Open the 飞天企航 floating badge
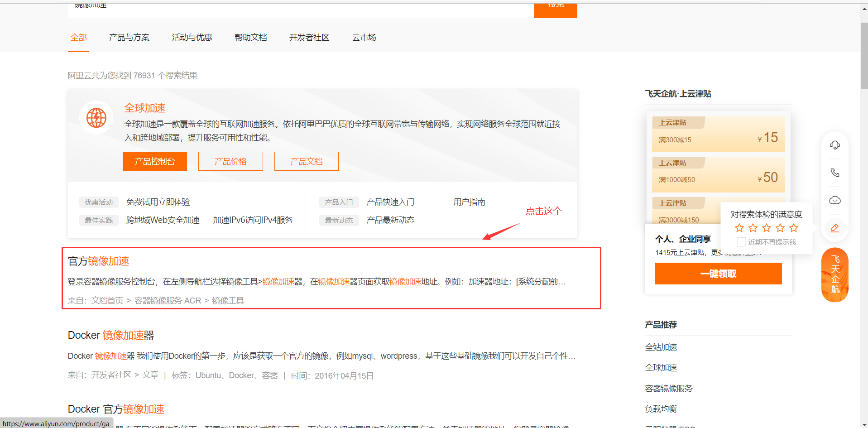Viewport: 868px width, 428px height. 835,274
